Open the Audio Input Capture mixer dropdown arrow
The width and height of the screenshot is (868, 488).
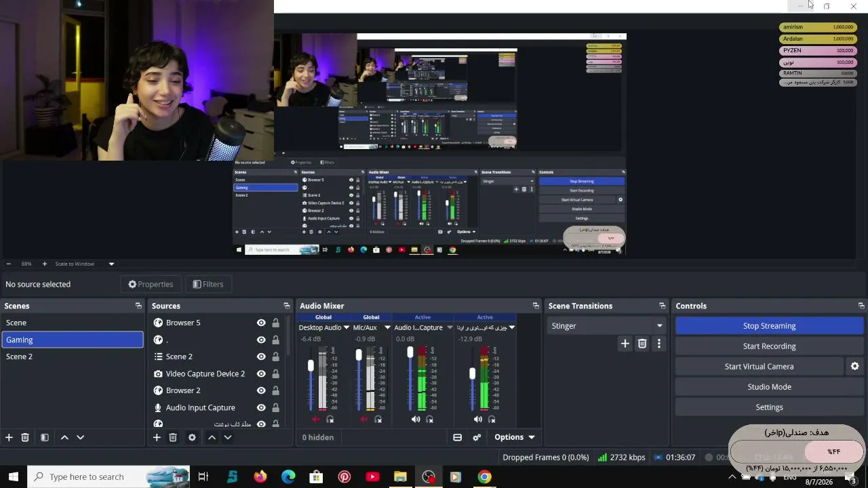[449, 328]
